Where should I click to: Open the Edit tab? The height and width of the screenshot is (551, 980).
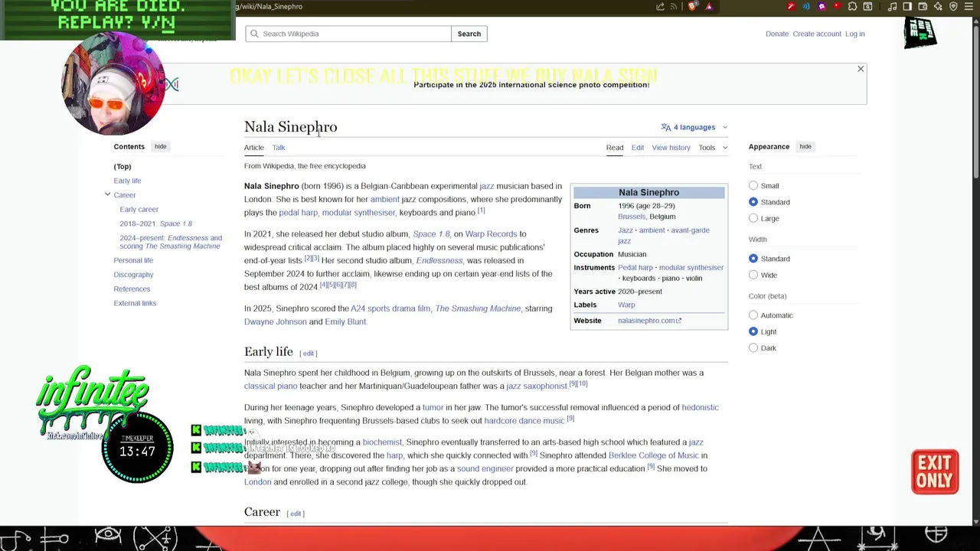point(638,148)
